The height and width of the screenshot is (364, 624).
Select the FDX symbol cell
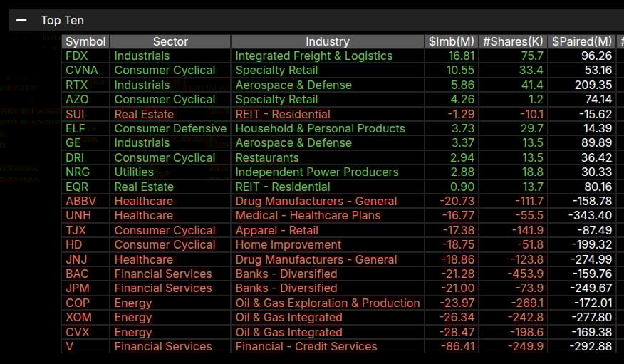[x=85, y=56]
